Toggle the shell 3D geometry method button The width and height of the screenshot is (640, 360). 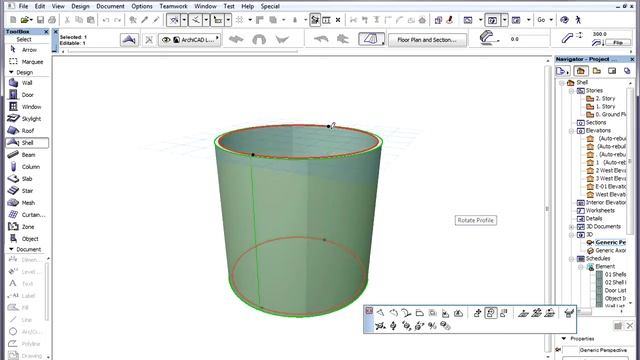pyautogui.click(x=371, y=40)
